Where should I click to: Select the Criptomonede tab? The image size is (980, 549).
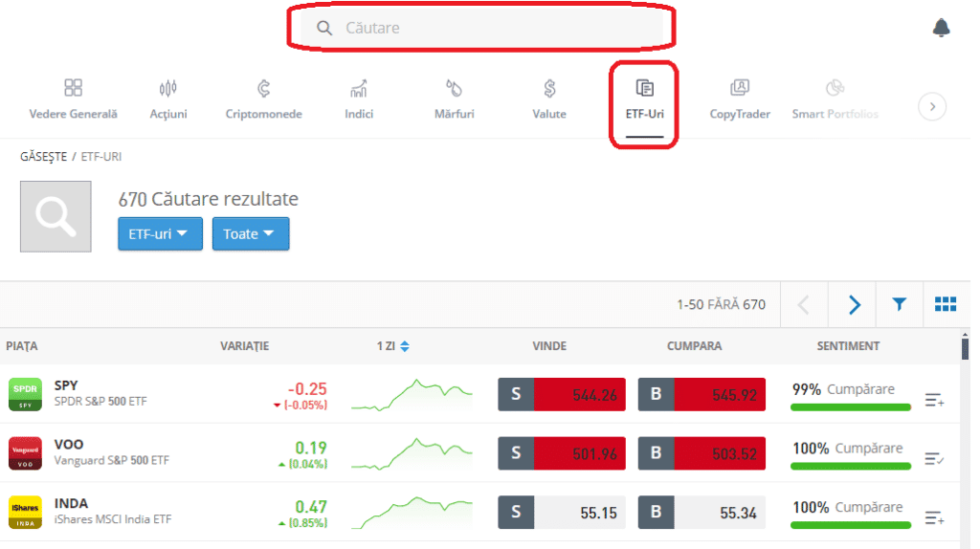(263, 99)
